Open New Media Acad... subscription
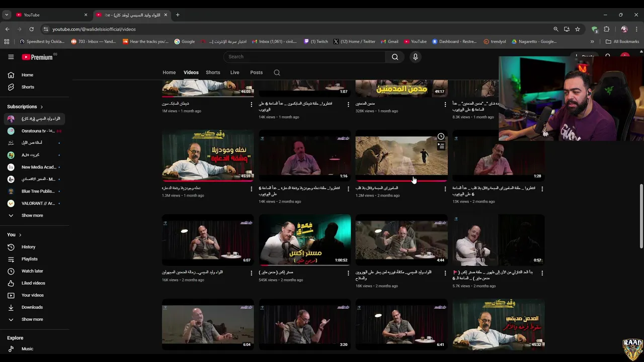The height and width of the screenshot is (362, 644). (x=35, y=167)
